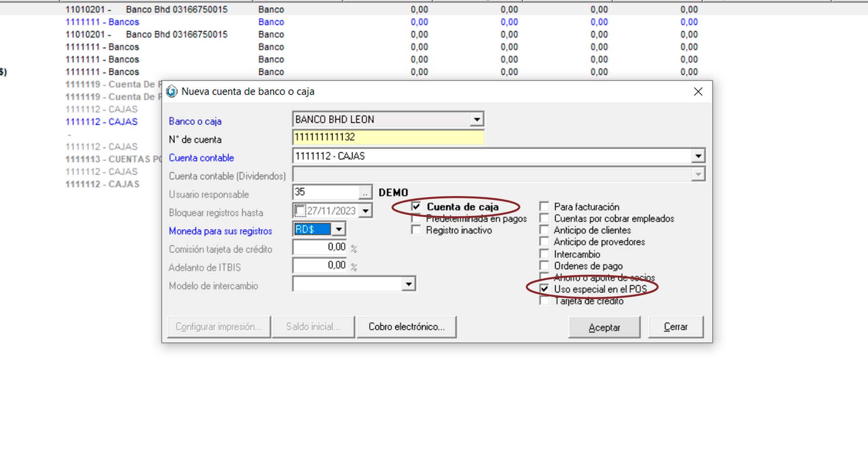Expand the Cuenta contable dropdown
Screen dimensions: 868x455
[698, 156]
